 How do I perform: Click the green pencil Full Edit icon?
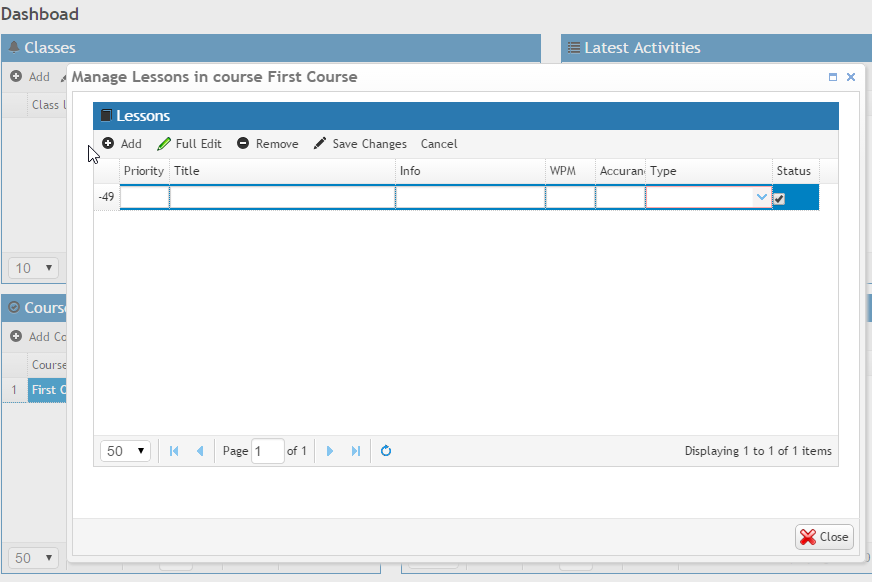pyautogui.click(x=164, y=144)
